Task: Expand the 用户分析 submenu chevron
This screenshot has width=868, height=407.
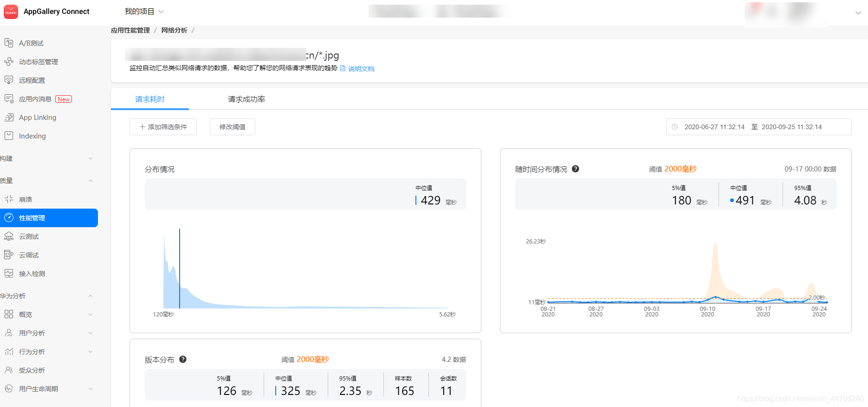Action: tap(91, 333)
